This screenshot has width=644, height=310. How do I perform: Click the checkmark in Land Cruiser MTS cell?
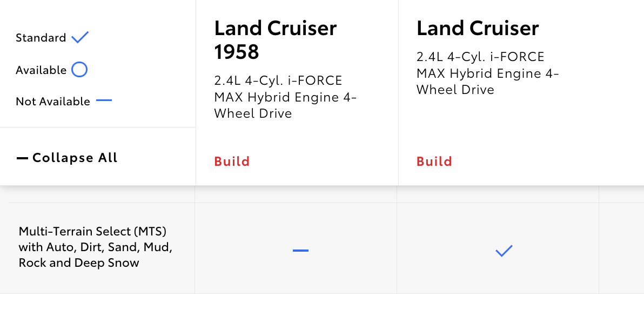coord(504,251)
